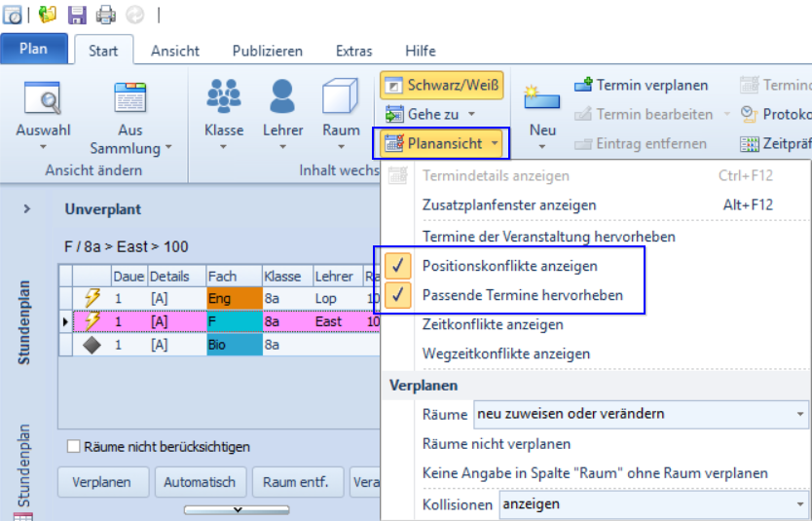Collapse panel with bottom chevron handle
This screenshot has height=521, width=812.
pos(237,510)
